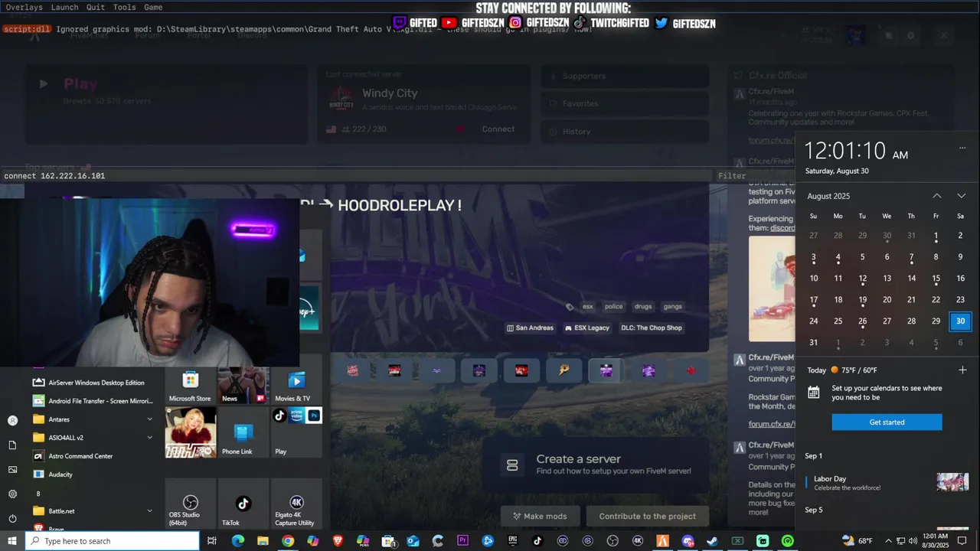This screenshot has height=551, width=980.
Task: Open the Play folder tile
Action: 296,432
